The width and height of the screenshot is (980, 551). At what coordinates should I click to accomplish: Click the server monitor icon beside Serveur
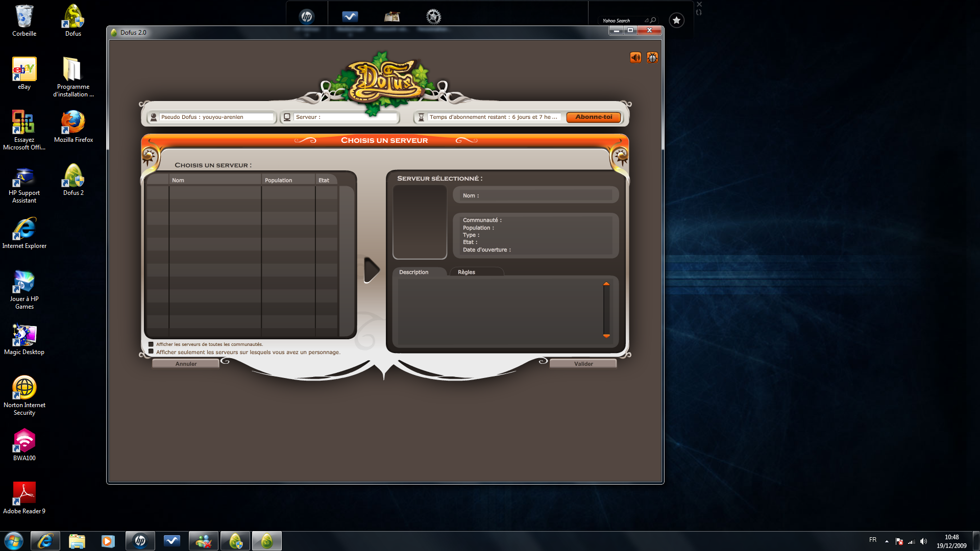[287, 117]
